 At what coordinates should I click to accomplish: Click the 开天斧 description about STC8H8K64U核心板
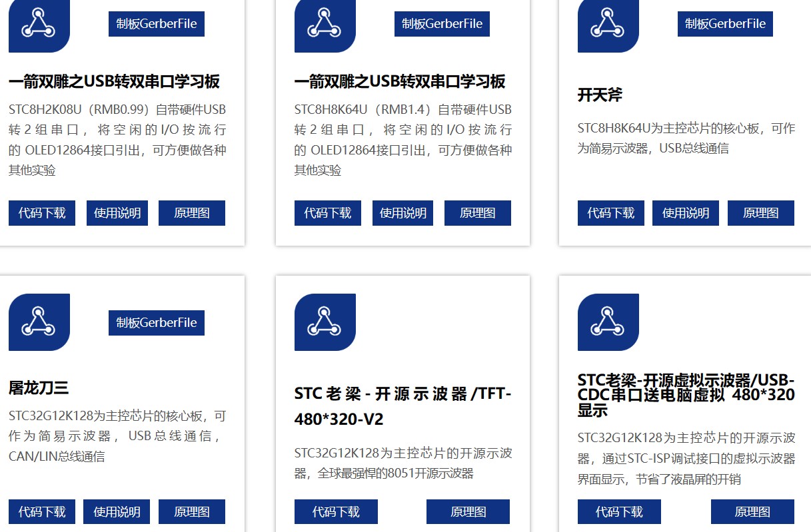tap(686, 138)
